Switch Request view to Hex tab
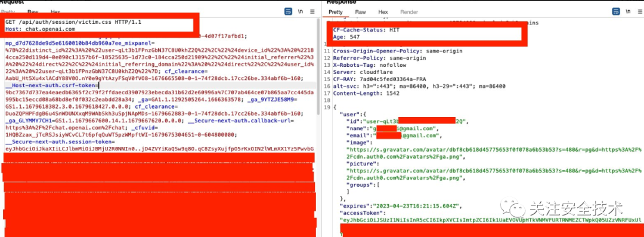 pos(55,12)
